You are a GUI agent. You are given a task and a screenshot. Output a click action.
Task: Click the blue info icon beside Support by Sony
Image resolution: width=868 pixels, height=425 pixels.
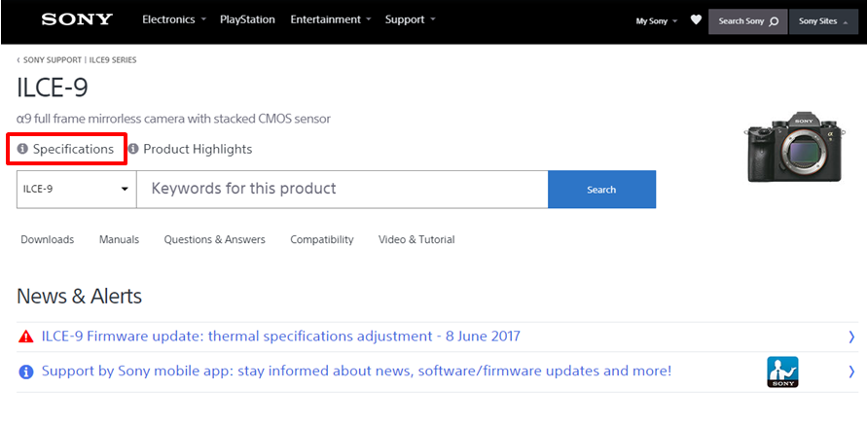click(x=26, y=372)
